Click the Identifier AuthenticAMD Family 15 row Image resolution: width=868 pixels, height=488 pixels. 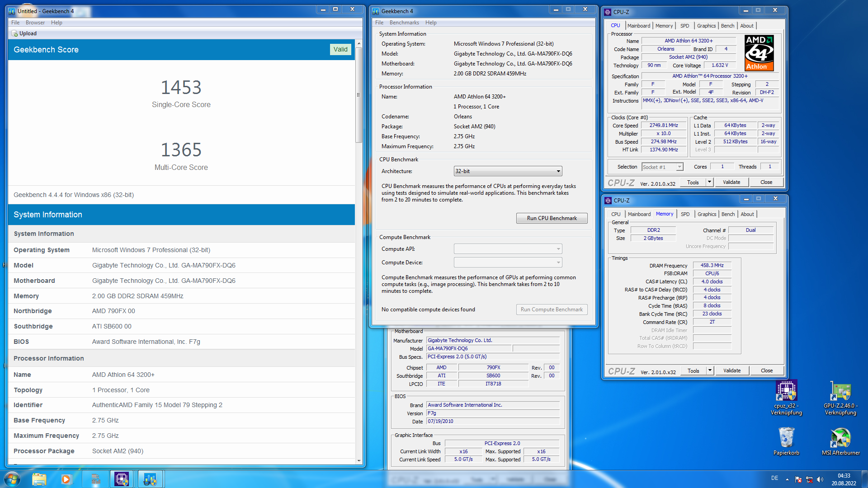[x=181, y=405]
